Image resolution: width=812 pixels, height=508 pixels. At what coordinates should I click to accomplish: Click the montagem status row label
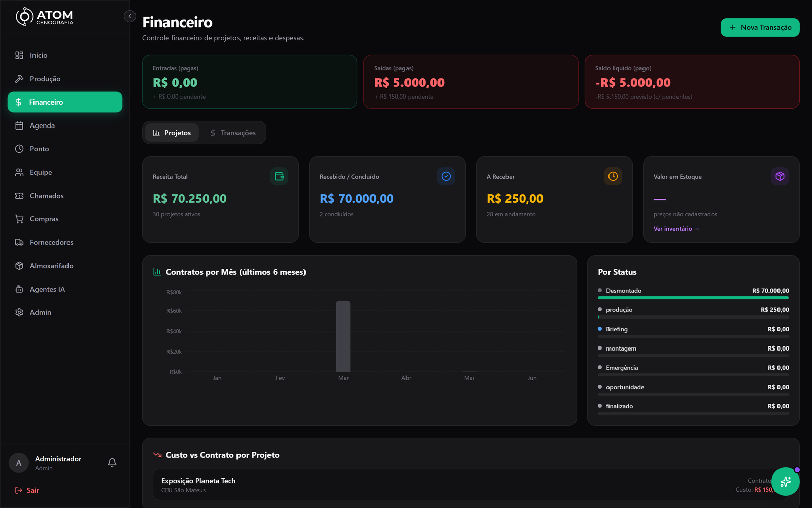tap(621, 348)
